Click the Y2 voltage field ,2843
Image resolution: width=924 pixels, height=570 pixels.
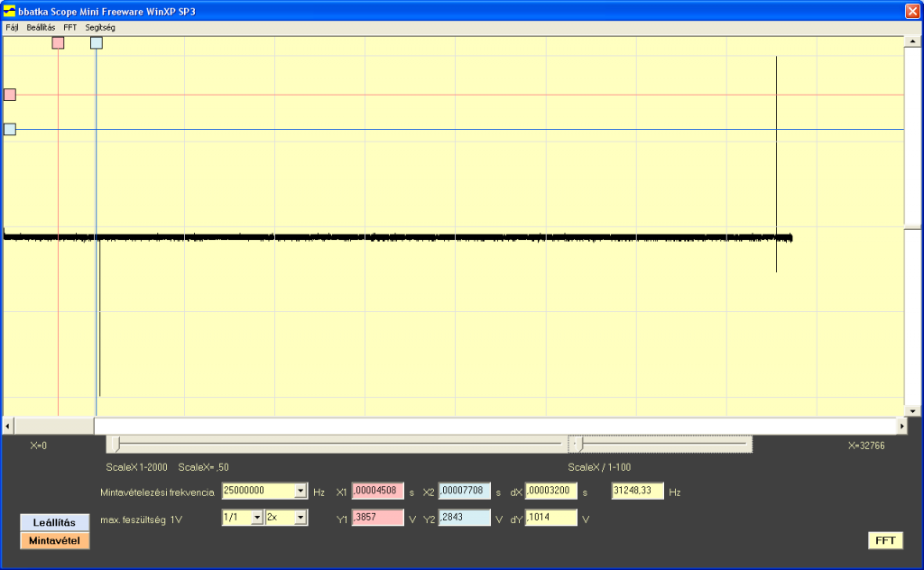coord(465,518)
